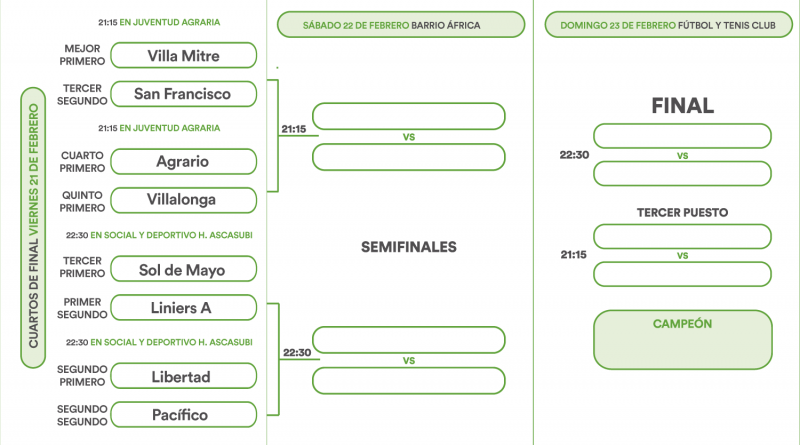Select the San Francisco team box
Image resolution: width=800 pixels, height=445 pixels.
tap(183, 94)
